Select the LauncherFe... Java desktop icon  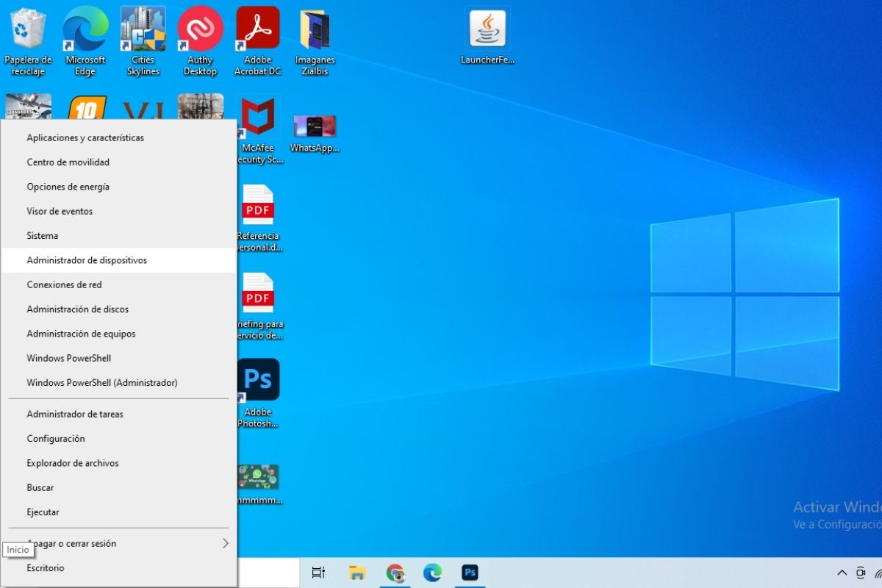coord(488,37)
